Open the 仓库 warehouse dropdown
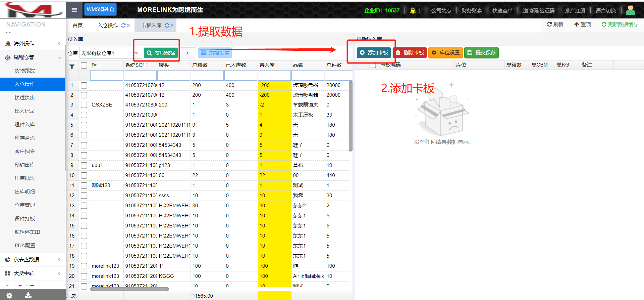644x300 pixels. (x=136, y=53)
